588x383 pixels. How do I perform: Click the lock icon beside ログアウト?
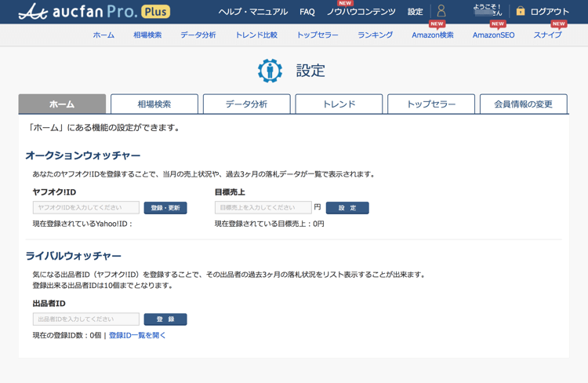(520, 12)
